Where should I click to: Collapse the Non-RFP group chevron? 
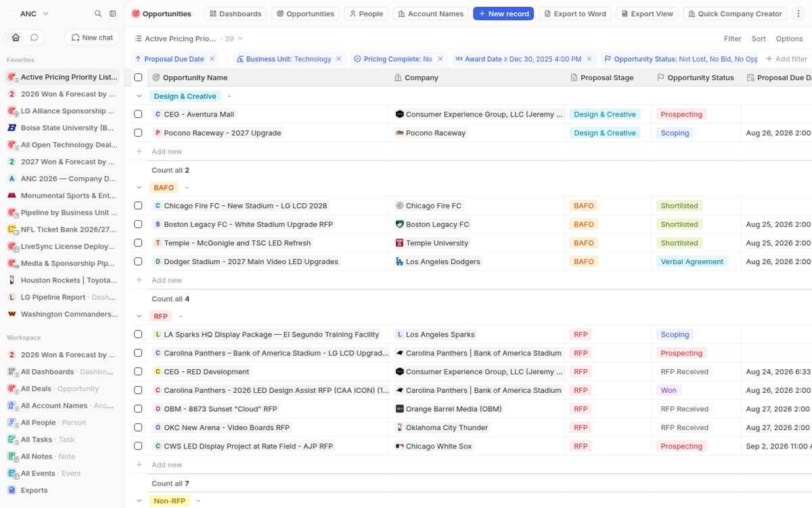(139, 501)
